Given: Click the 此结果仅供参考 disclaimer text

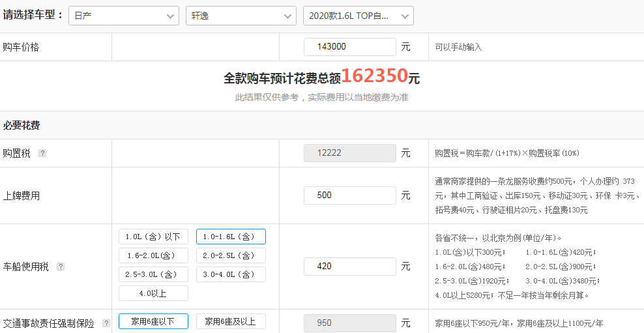Looking at the screenshot, I should [321, 98].
